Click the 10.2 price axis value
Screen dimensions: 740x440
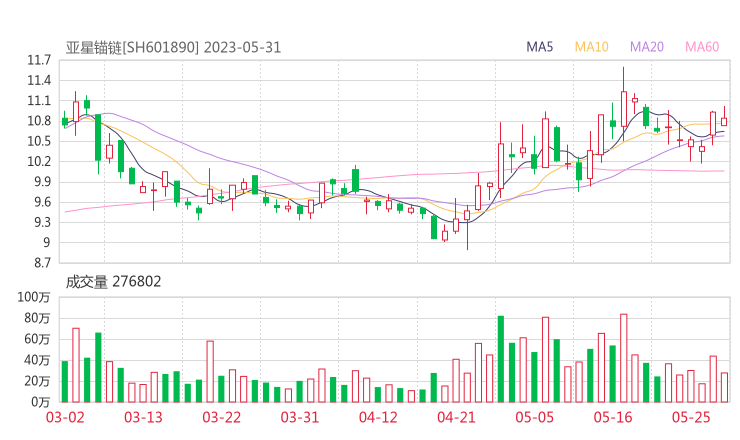tap(39, 161)
